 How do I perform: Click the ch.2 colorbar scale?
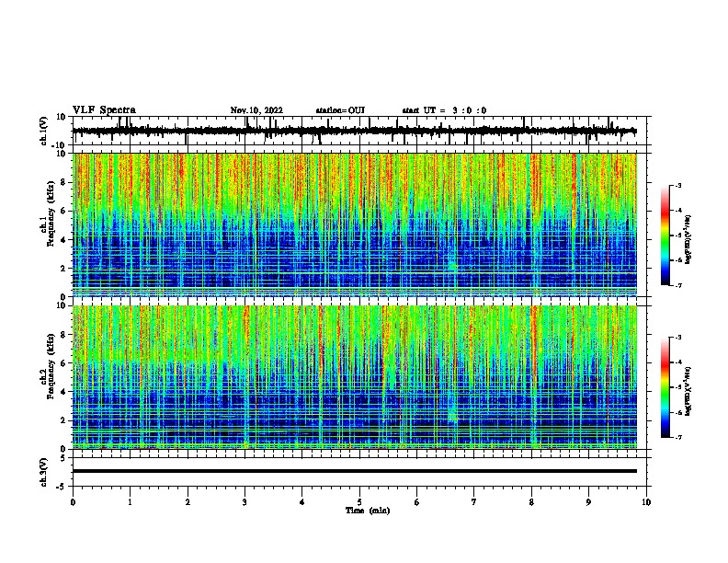665,387
